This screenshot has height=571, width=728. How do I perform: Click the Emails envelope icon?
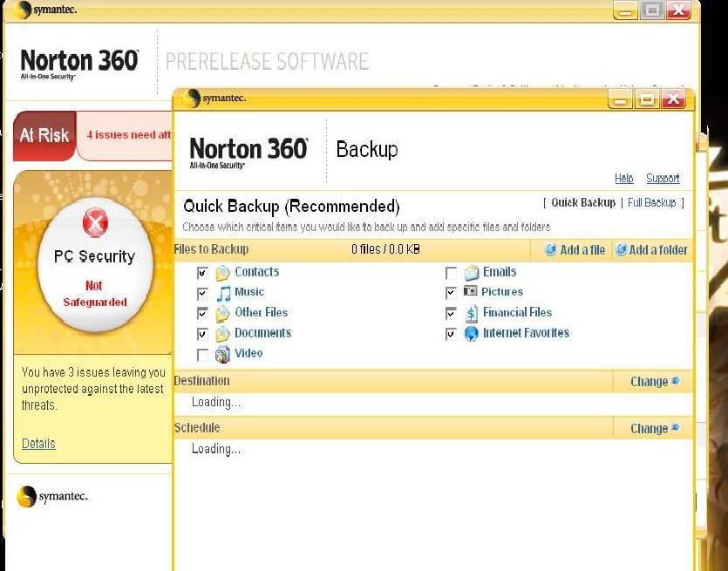[x=472, y=273]
